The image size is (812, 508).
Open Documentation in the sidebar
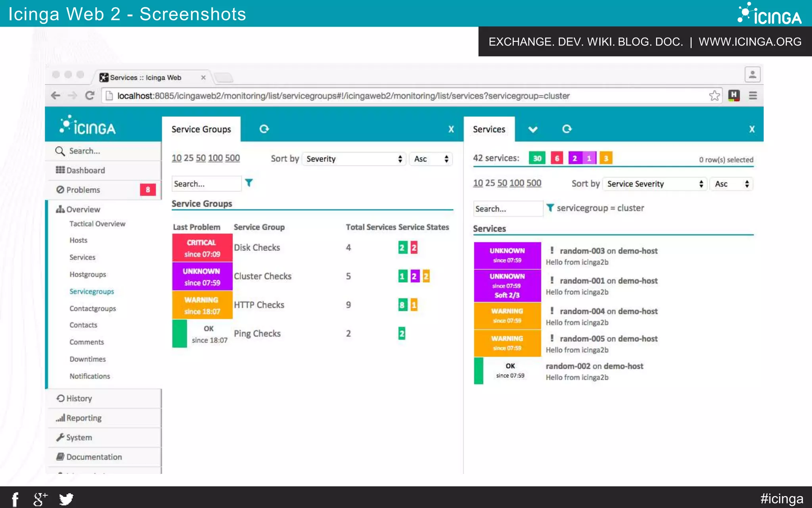(104, 457)
